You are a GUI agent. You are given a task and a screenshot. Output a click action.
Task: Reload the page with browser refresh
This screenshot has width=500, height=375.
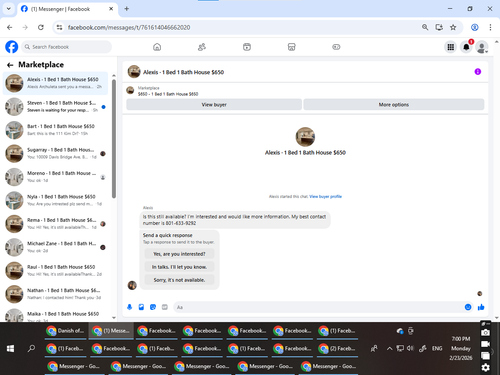coord(41,27)
